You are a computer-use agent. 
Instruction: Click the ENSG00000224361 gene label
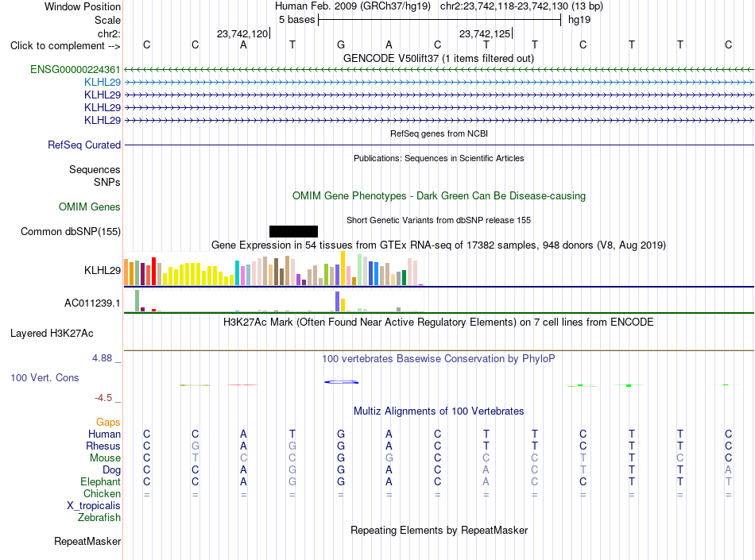[x=75, y=69]
